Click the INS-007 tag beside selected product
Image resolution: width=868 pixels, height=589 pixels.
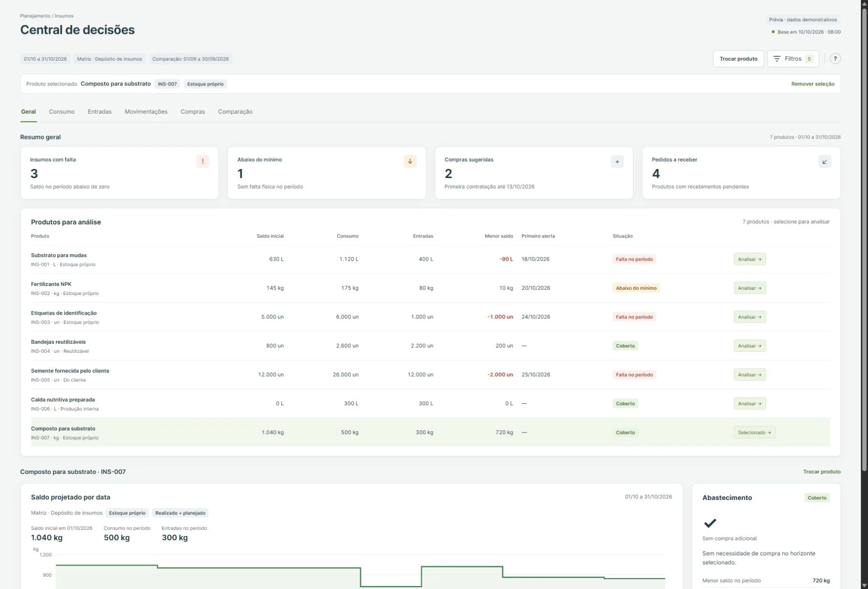[x=167, y=84]
